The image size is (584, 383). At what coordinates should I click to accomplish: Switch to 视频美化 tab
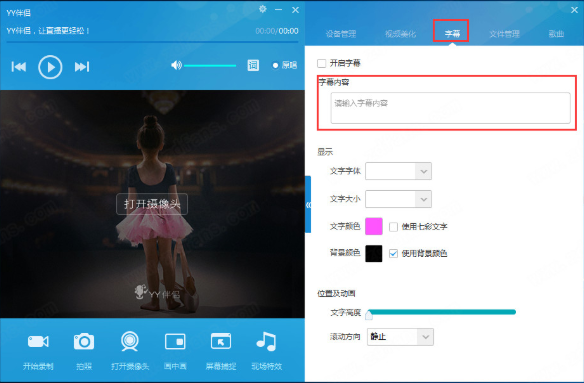coord(400,34)
